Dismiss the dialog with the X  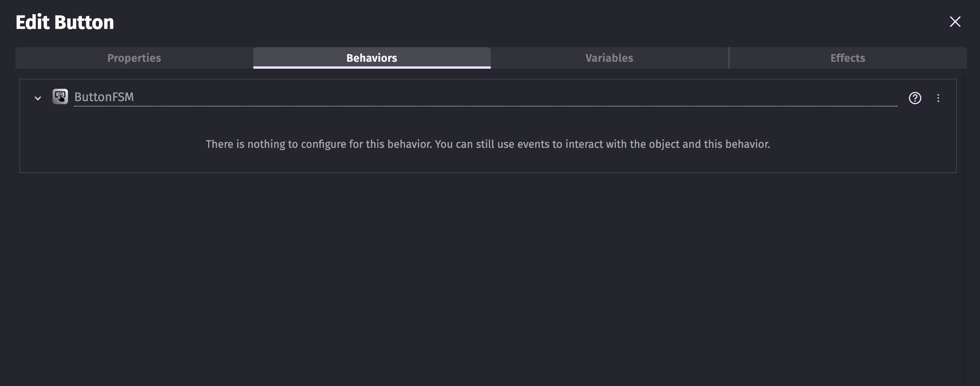tap(955, 22)
